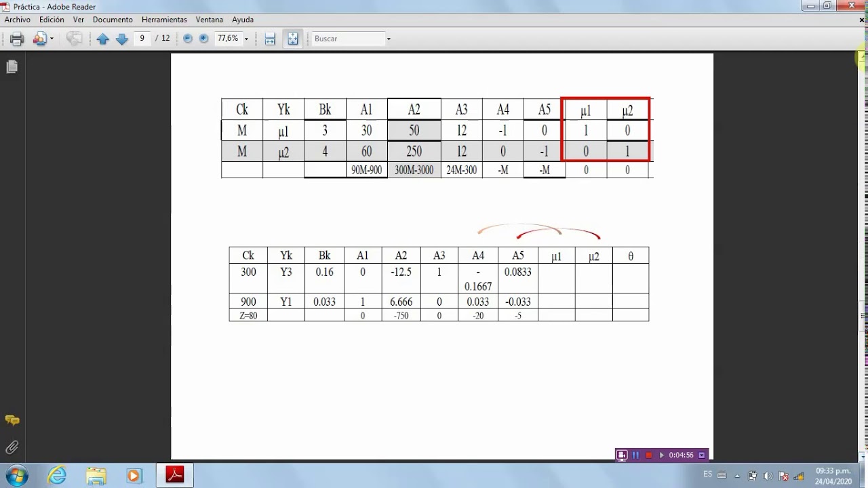
Task: Open the Pages panel icon in the sidebar
Action: [x=12, y=66]
